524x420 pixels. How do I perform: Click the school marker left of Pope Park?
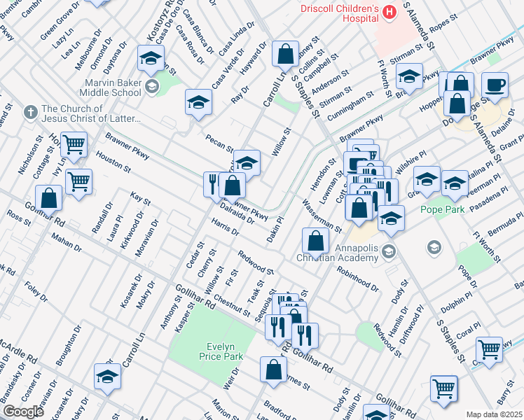click(427, 180)
